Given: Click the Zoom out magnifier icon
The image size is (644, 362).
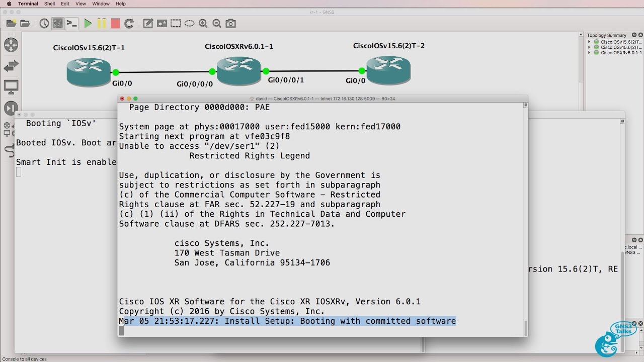Looking at the screenshot, I should coord(217,23).
